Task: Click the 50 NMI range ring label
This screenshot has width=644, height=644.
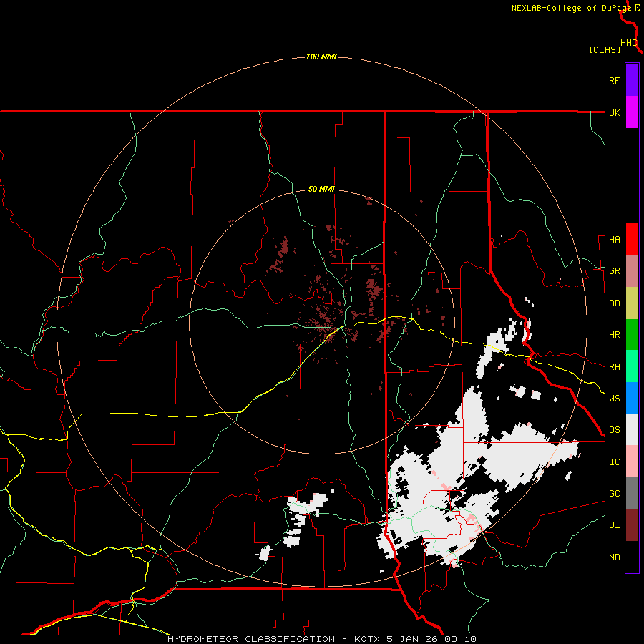Action: point(321,190)
